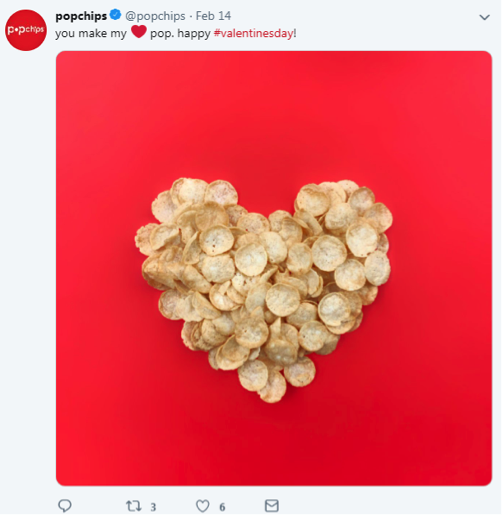Click the popchips wordmark inside the avatar
502x515 pixels.
pyautogui.click(x=26, y=30)
